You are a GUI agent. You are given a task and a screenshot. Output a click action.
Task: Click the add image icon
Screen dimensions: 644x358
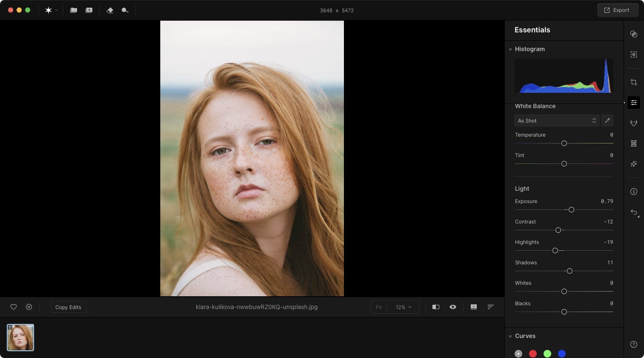point(89,10)
